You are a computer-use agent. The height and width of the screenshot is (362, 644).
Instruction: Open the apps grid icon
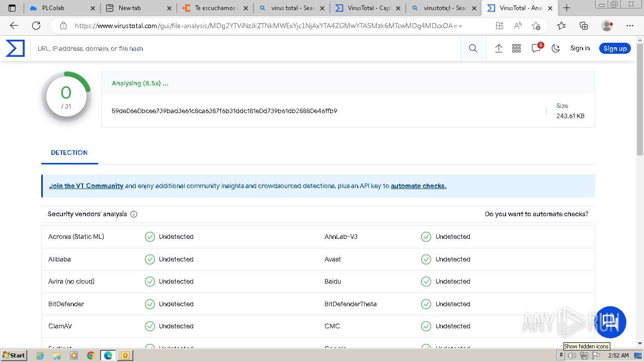pyautogui.click(x=516, y=48)
